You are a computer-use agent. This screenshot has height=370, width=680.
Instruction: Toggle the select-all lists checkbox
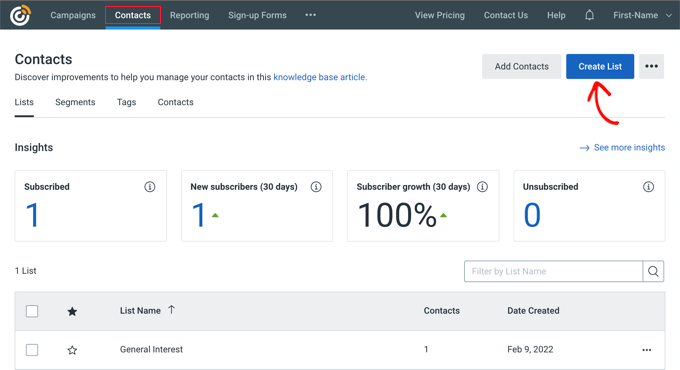click(32, 311)
